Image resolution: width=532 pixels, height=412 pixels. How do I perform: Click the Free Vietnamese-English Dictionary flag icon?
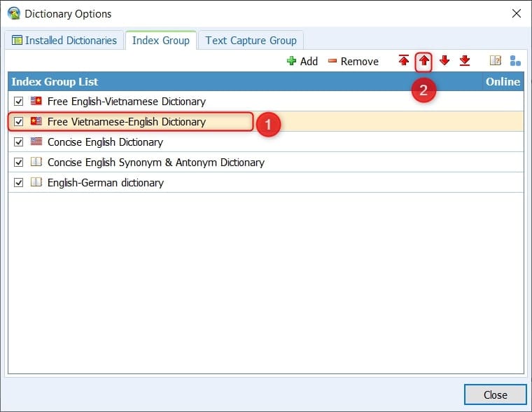(x=36, y=121)
